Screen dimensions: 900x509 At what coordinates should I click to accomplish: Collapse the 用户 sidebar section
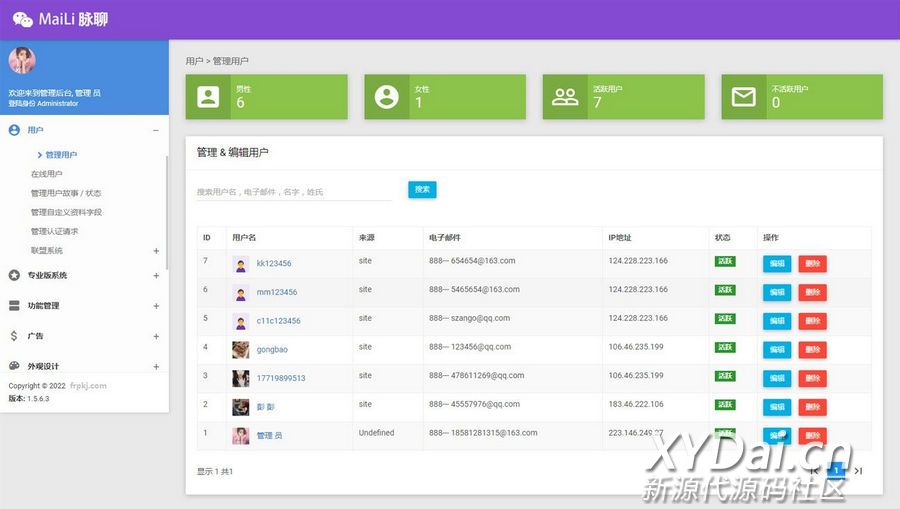tap(155, 130)
